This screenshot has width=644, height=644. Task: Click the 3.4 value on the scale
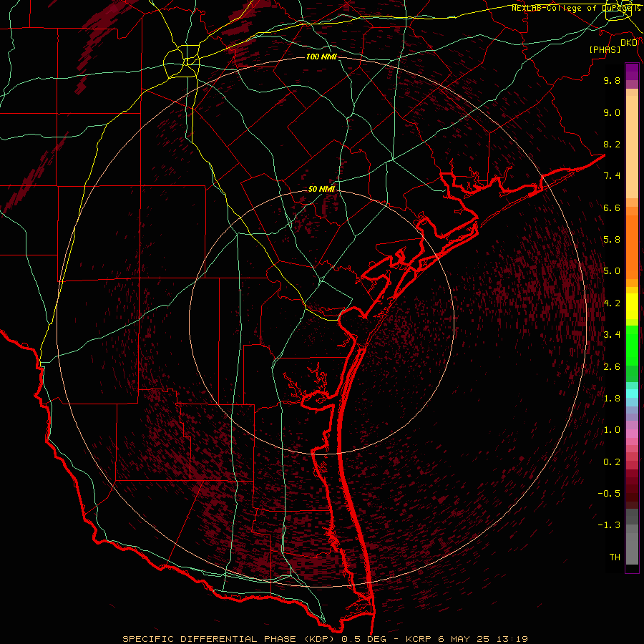(x=612, y=335)
